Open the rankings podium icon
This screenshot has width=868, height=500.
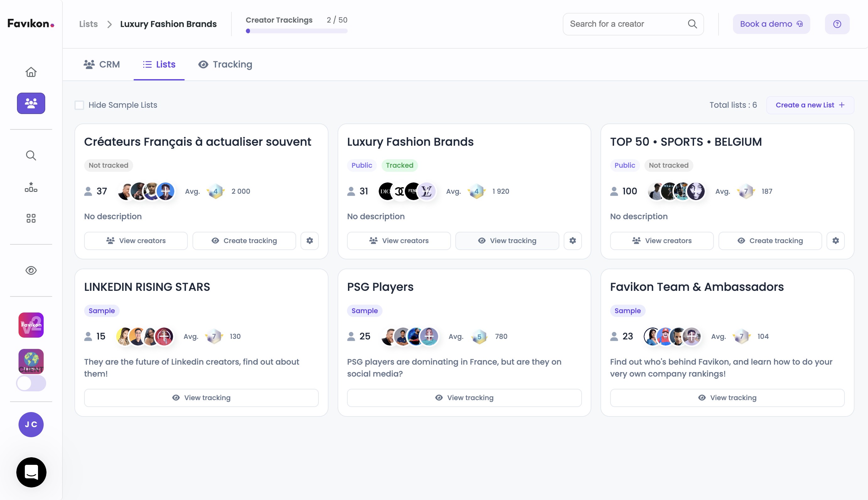coord(31,187)
